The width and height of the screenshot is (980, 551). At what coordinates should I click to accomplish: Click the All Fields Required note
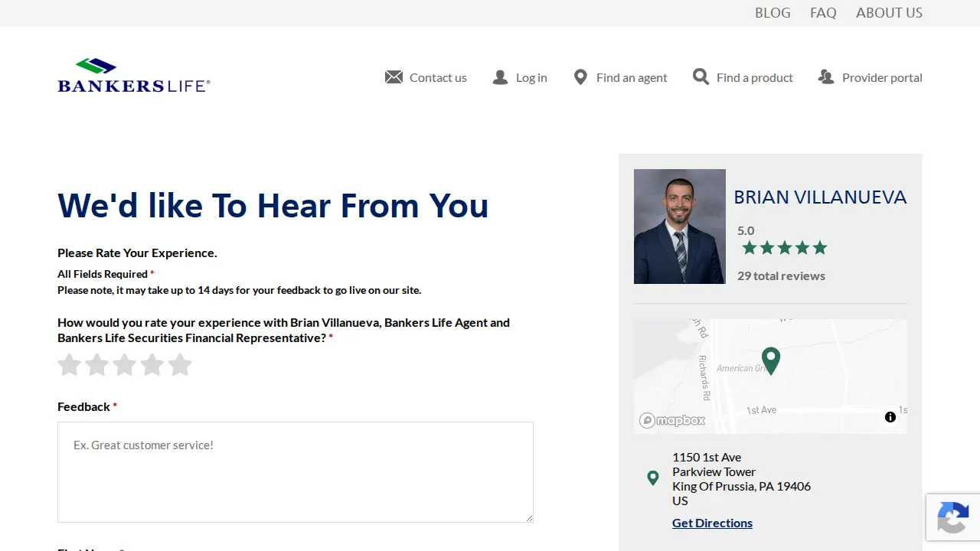tap(106, 274)
